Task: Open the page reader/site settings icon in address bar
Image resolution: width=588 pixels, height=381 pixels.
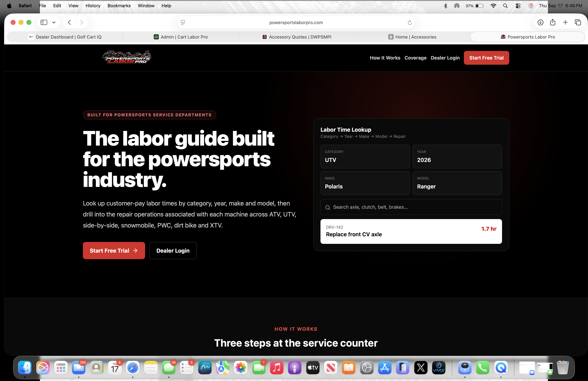Action: (183, 23)
